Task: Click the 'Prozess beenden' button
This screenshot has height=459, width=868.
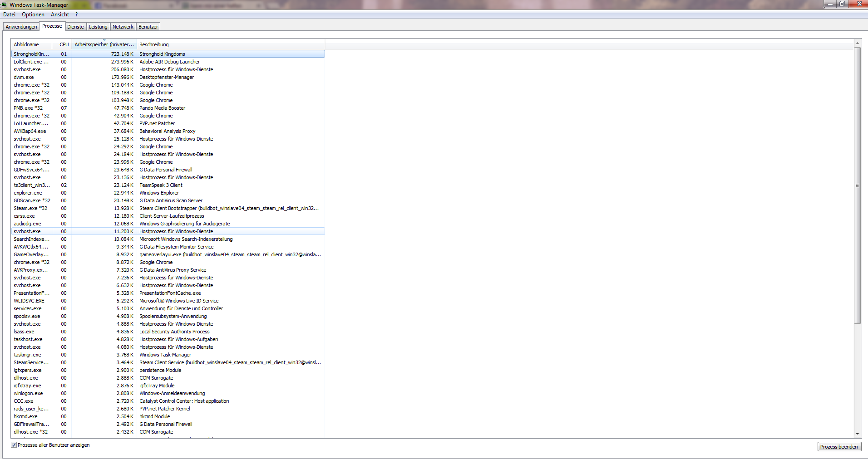Action: [839, 447]
